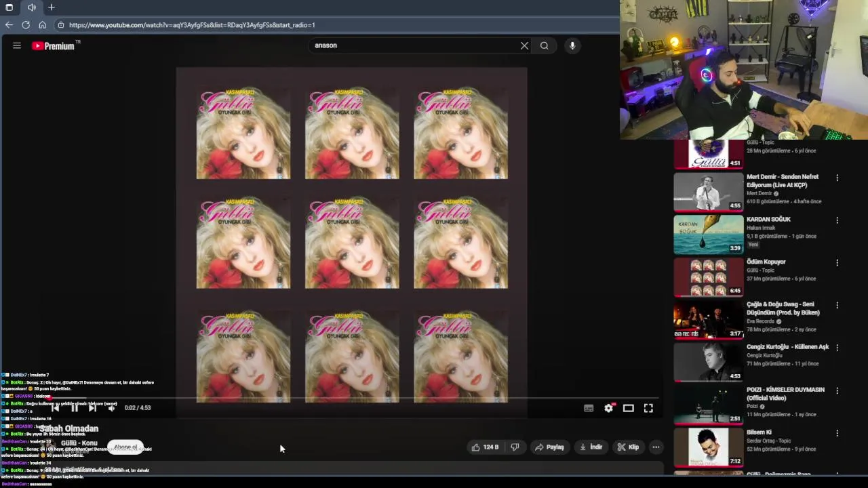Toggle subtitles in the player

coord(589,408)
